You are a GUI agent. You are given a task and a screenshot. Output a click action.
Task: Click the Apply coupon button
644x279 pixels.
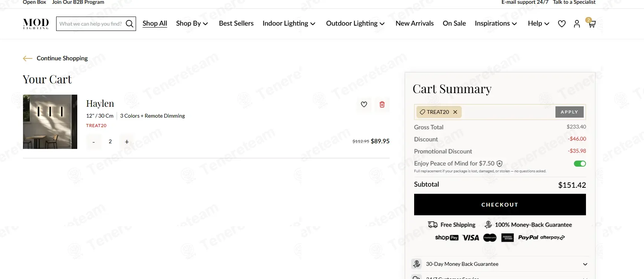pos(569,112)
